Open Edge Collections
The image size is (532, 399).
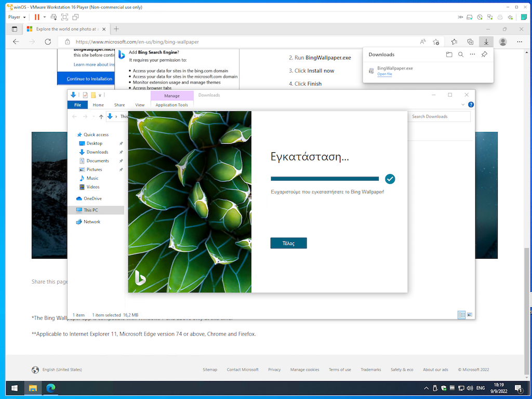pyautogui.click(x=470, y=42)
